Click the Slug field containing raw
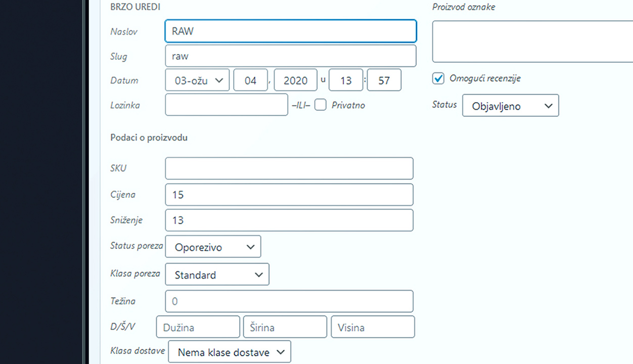Screen dimensions: 633x364 291,56
